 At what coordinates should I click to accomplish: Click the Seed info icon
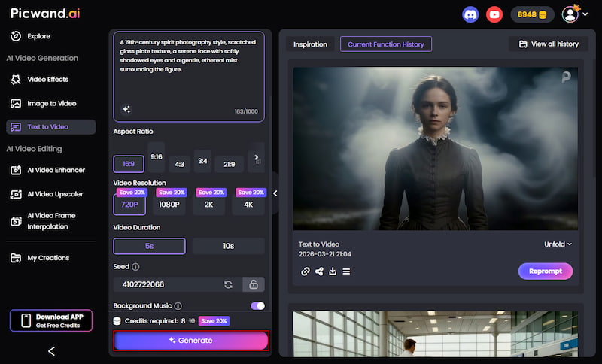pyautogui.click(x=136, y=266)
